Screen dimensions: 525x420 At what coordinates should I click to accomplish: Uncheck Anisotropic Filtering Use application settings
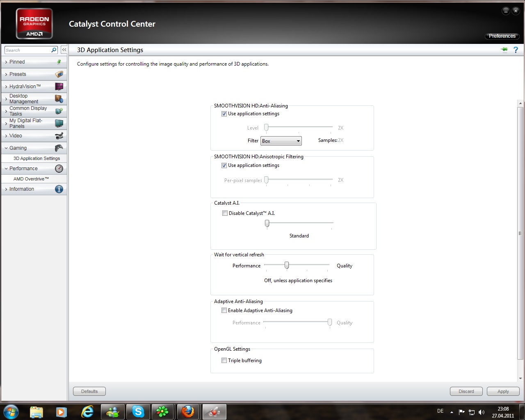(x=224, y=166)
